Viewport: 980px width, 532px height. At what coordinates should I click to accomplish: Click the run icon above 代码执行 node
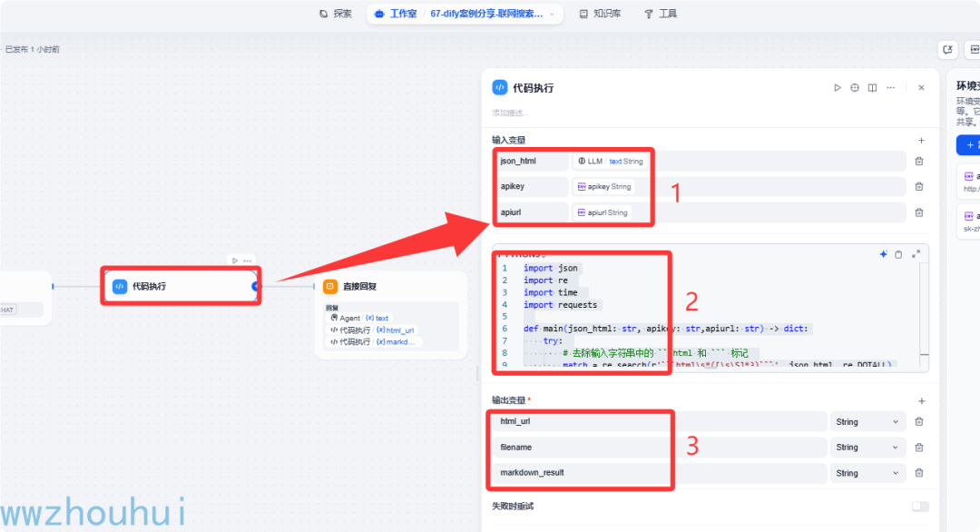point(235,261)
